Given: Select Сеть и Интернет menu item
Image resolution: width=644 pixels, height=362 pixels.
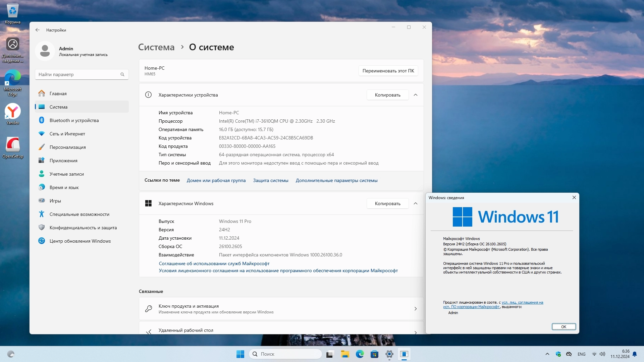Looking at the screenshot, I should (x=67, y=134).
